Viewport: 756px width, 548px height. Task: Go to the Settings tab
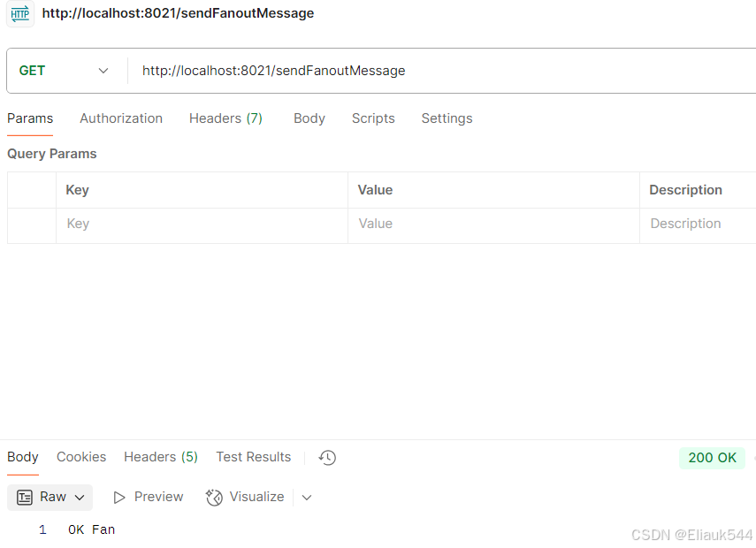[447, 118]
